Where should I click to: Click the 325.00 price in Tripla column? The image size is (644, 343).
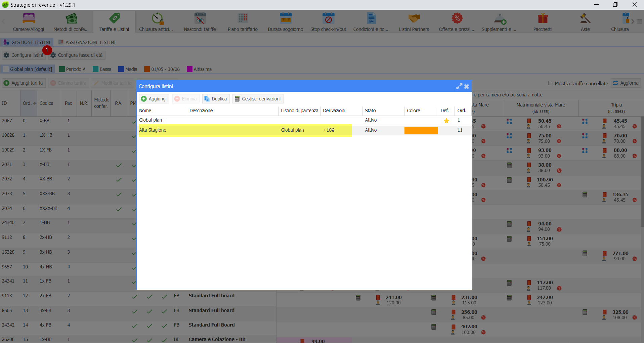tap(620, 312)
